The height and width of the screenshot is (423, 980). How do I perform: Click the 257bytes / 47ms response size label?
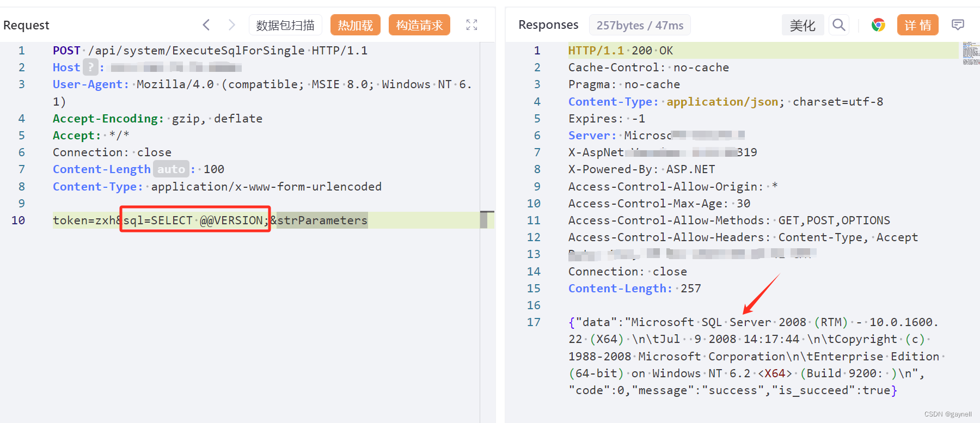click(640, 25)
